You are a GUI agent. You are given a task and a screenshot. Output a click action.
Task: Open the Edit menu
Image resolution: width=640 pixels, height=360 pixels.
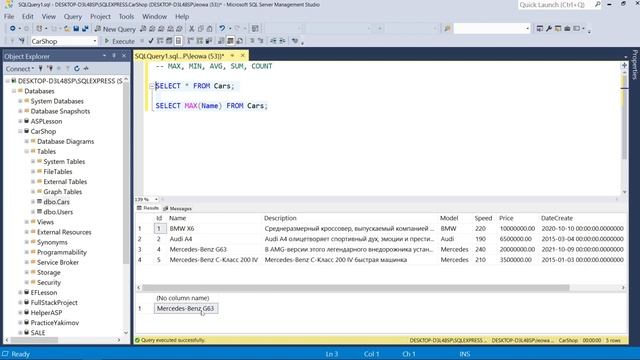coord(28,17)
